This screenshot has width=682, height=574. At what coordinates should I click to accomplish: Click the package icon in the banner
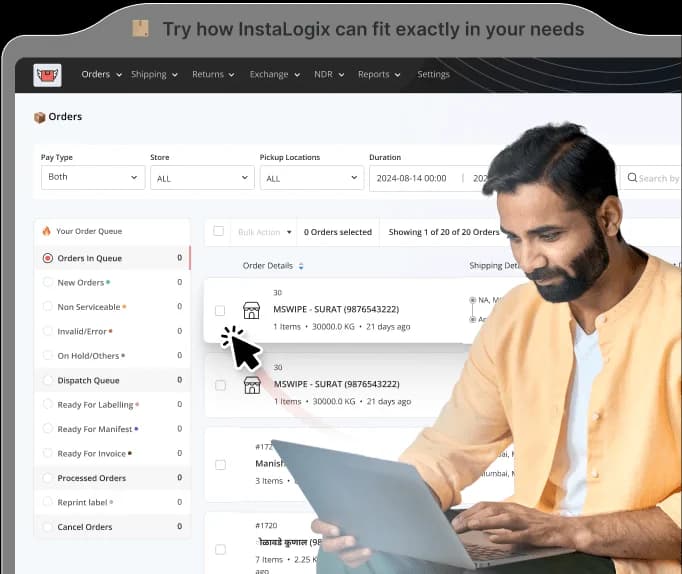[x=140, y=29]
